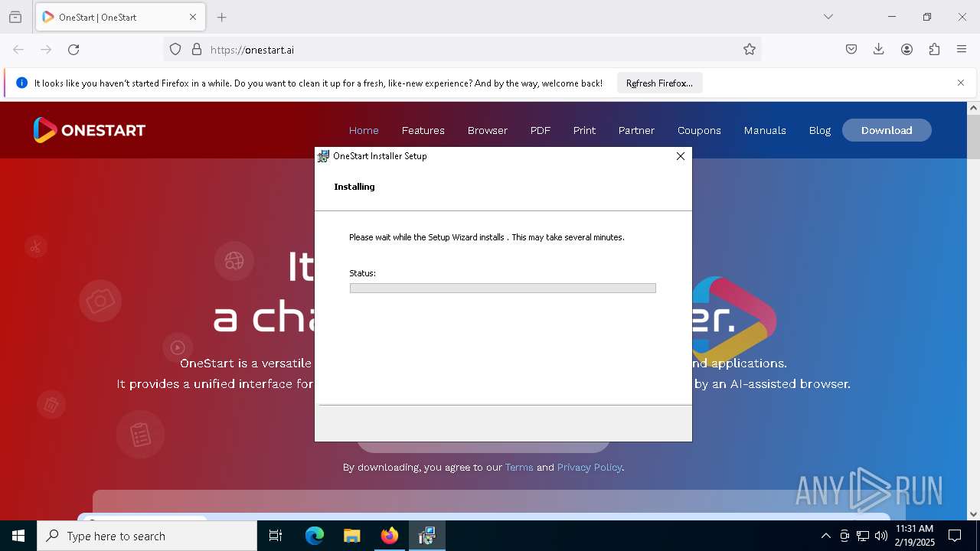Image resolution: width=980 pixels, height=551 pixels.
Task: Close the OneStart Installer Setup dialog
Action: [680, 156]
